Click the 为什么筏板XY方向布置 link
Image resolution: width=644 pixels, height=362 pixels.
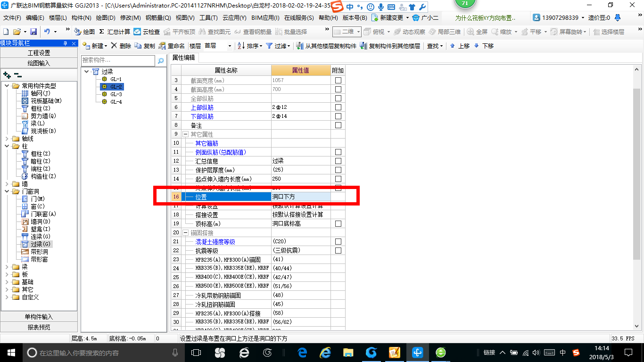486,18
